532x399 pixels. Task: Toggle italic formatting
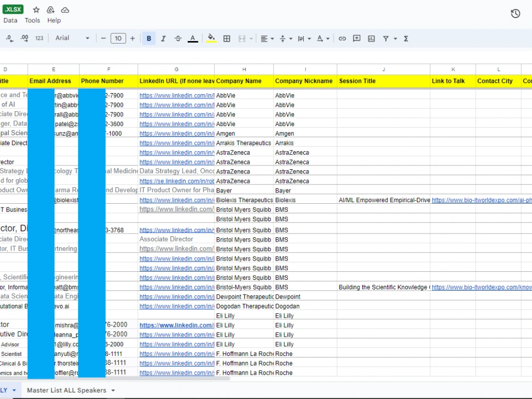[163, 39]
